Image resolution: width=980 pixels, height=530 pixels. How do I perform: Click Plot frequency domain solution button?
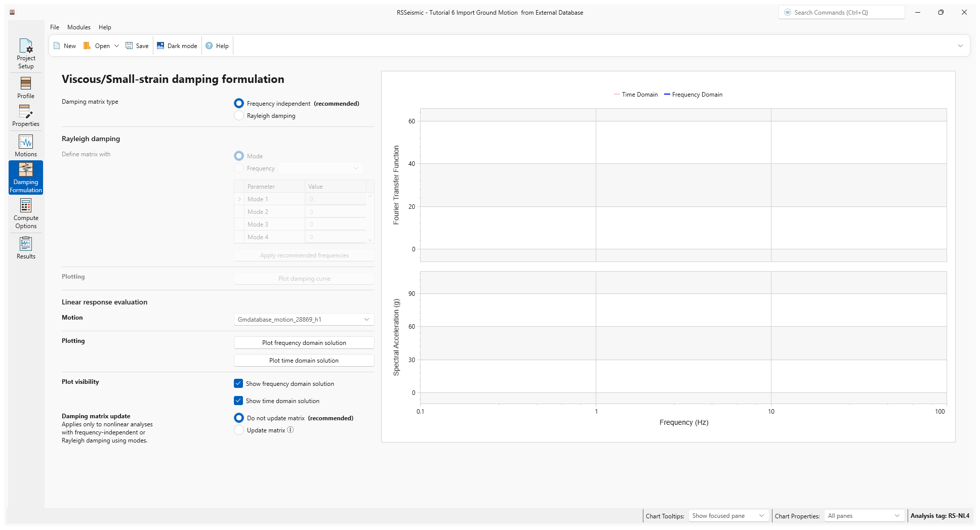click(304, 343)
